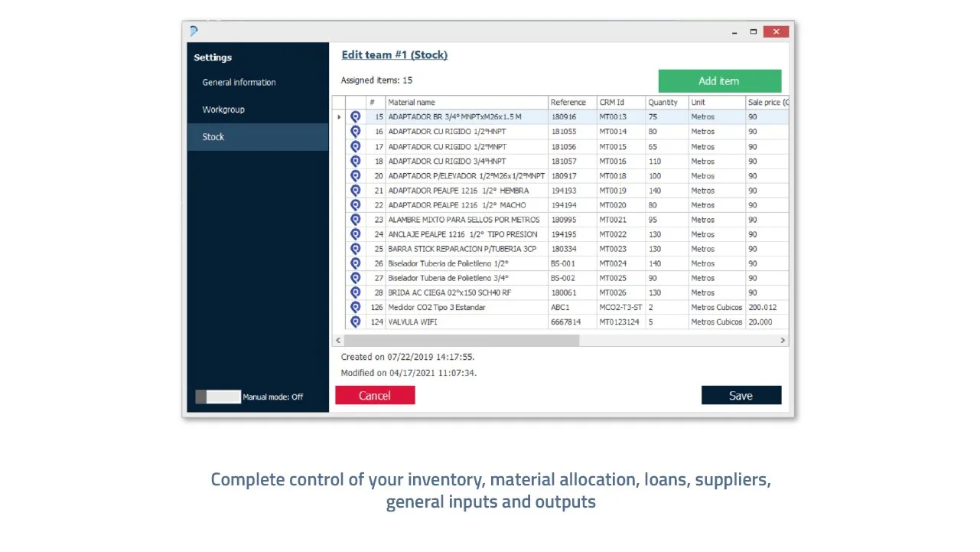
Task: Click the horizontal scrollbar left arrow
Action: 338,341
